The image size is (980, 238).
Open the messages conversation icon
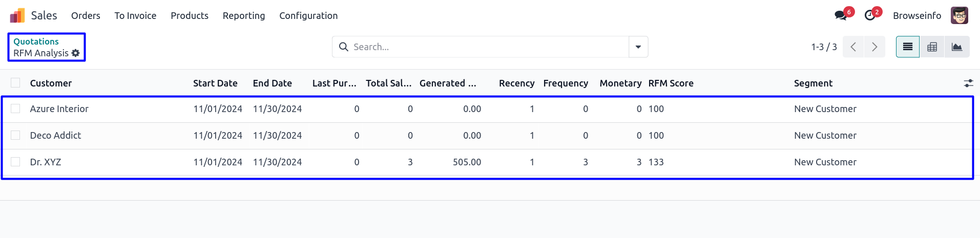840,15
